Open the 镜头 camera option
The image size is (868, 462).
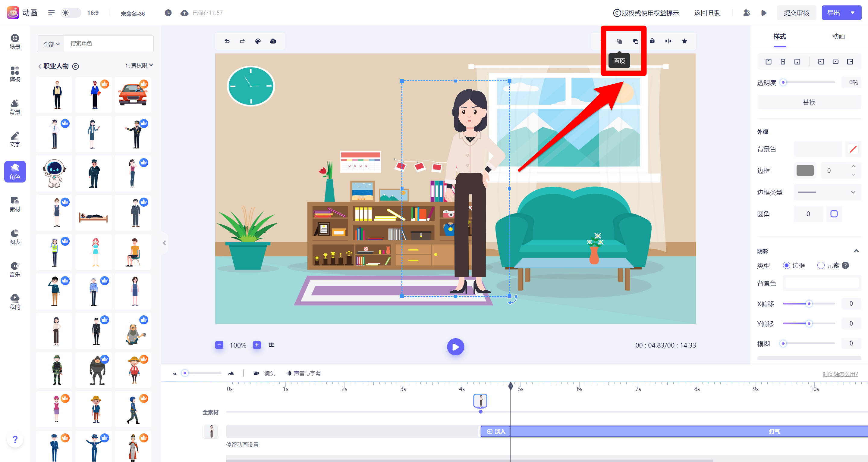264,373
